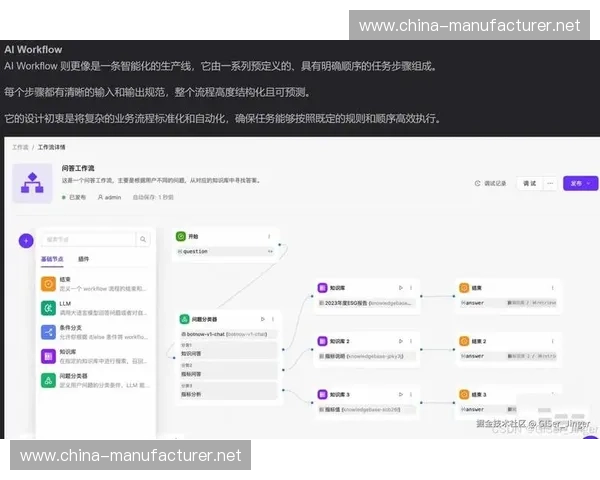Click the LLM label in node list
The height and width of the screenshot is (480, 600).
click(65, 304)
